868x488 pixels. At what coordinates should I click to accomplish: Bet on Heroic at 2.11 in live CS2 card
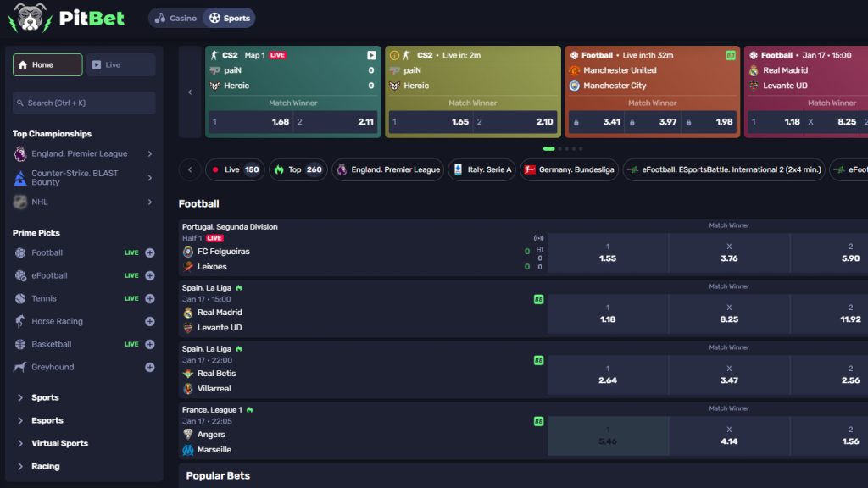(336, 122)
